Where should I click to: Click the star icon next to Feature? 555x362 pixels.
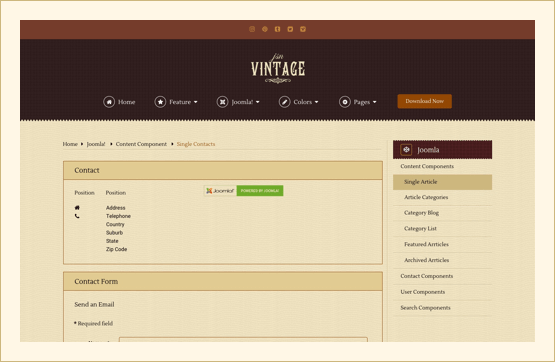pos(160,102)
